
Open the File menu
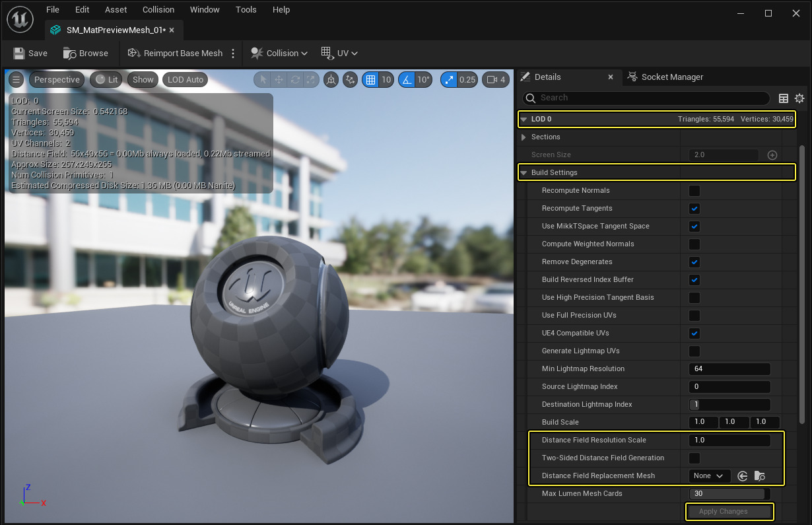click(53, 10)
